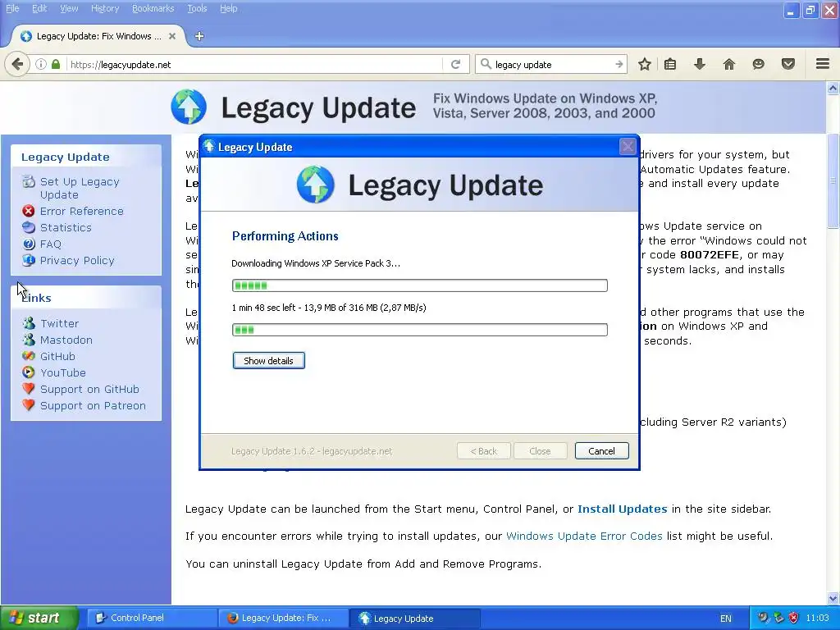840x630 pixels.
Task: Click the URL address bar
Action: pyautogui.click(x=254, y=64)
